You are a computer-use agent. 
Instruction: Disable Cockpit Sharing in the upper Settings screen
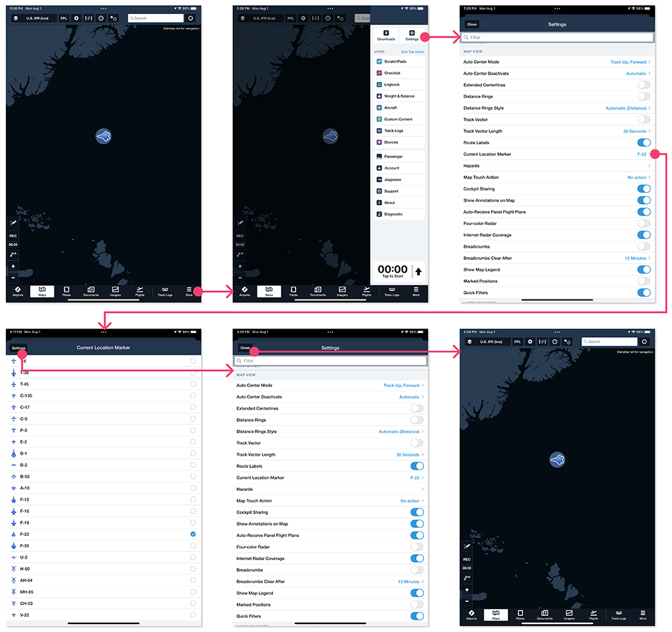click(x=644, y=189)
